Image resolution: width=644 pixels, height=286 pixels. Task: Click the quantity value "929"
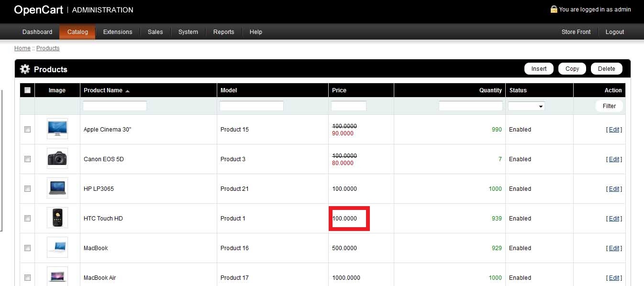tap(497, 248)
